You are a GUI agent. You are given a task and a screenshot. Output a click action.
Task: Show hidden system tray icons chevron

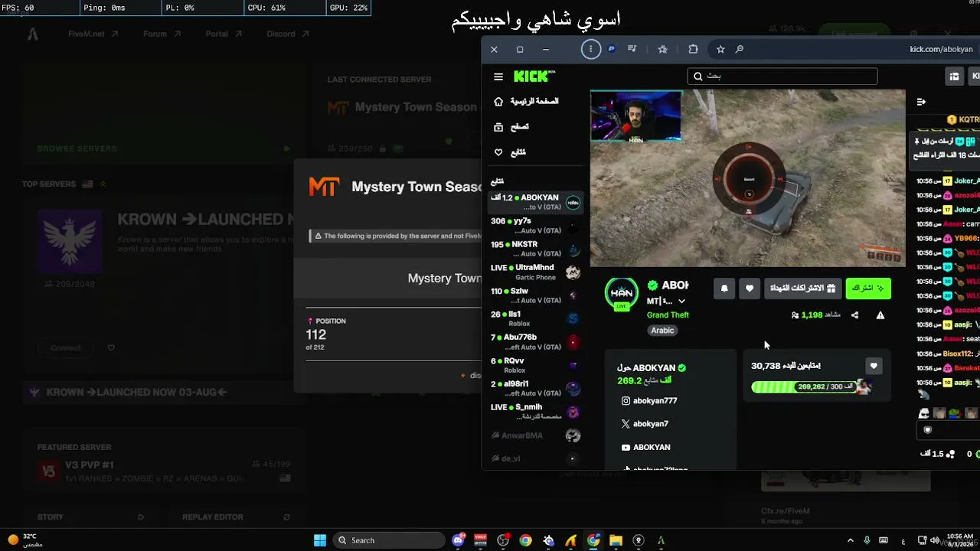(x=851, y=540)
